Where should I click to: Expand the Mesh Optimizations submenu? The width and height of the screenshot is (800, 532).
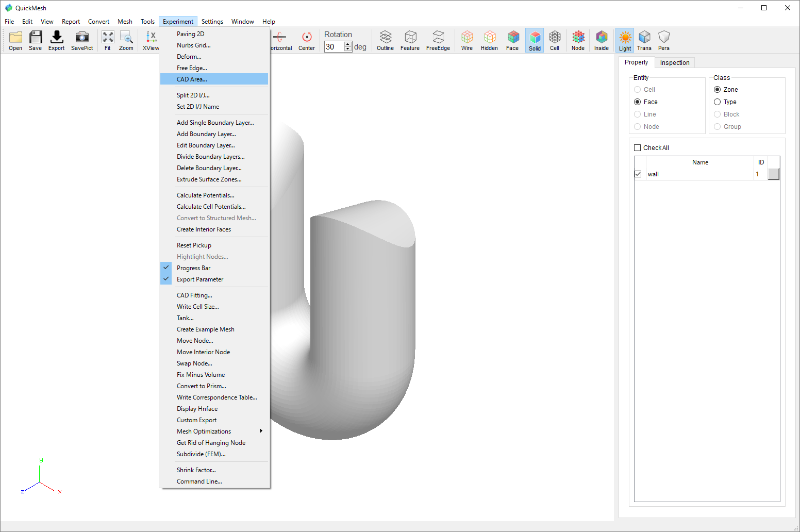click(214, 431)
